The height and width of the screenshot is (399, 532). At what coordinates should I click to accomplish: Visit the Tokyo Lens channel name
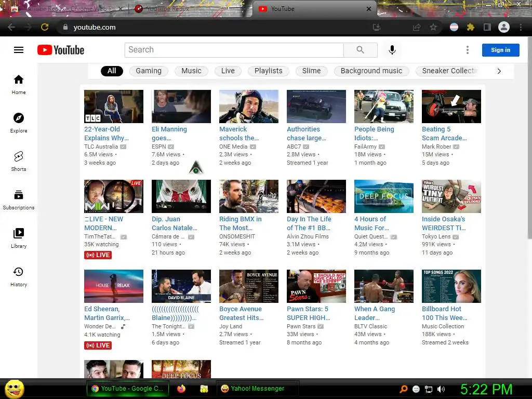coord(436,236)
